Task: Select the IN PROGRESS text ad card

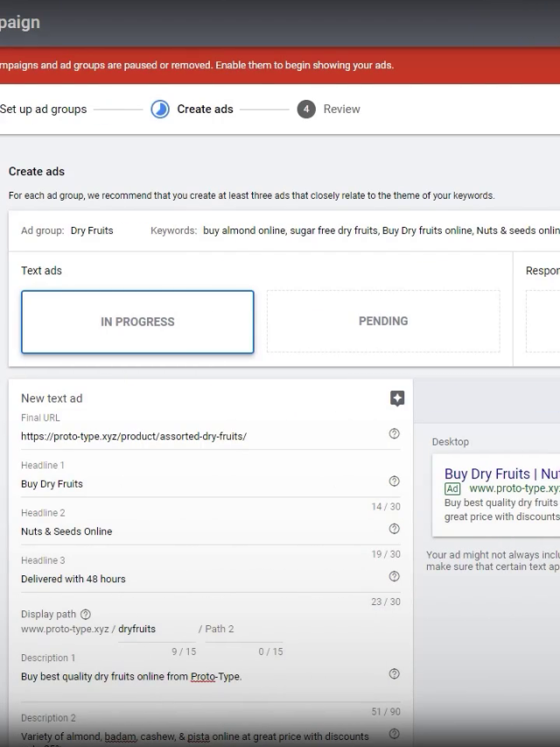Action: coord(137,321)
